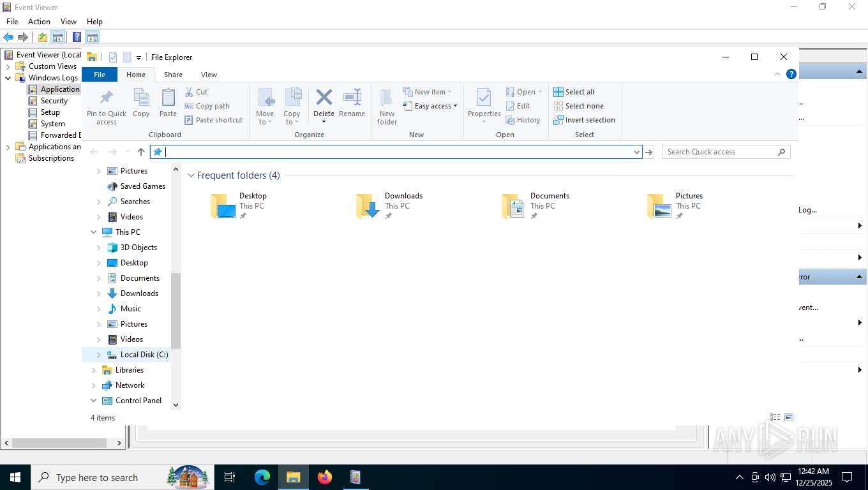Click the Rename ribbon icon
This screenshot has width=868, height=490.
tap(352, 98)
